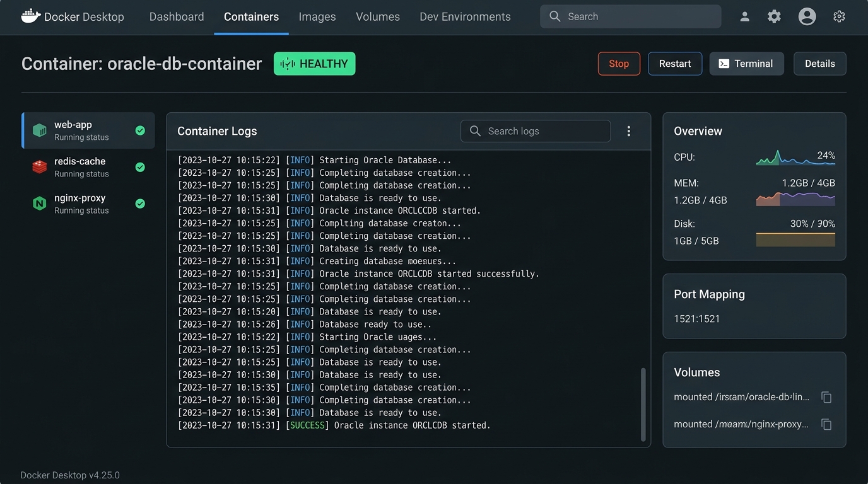Image resolution: width=868 pixels, height=484 pixels.
Task: Click green status check for redis-cache
Action: tap(140, 167)
